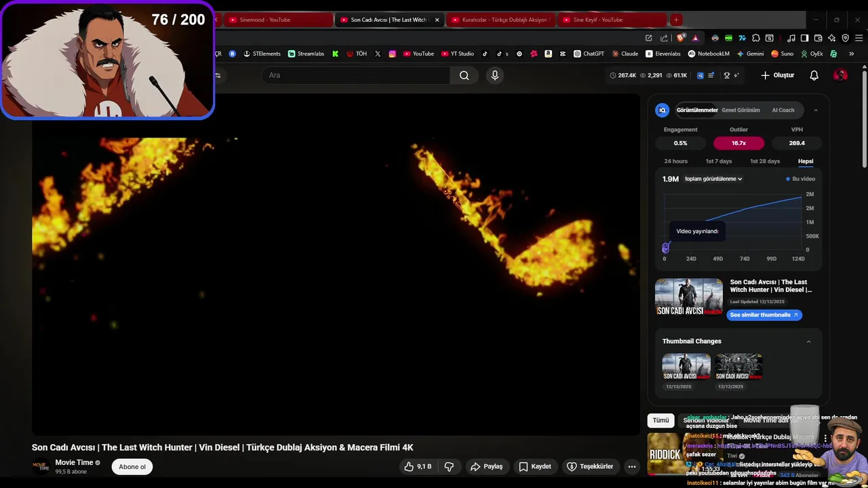Click the Brave shields lion icon
868x488 pixels.
pyautogui.click(x=681, y=38)
